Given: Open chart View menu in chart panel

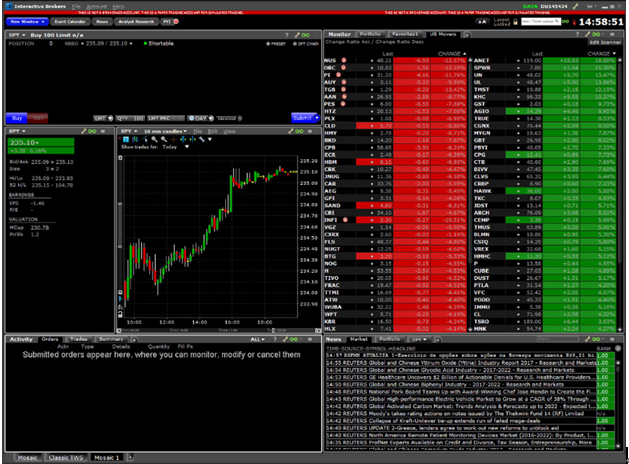Looking at the screenshot, I should 229,131.
